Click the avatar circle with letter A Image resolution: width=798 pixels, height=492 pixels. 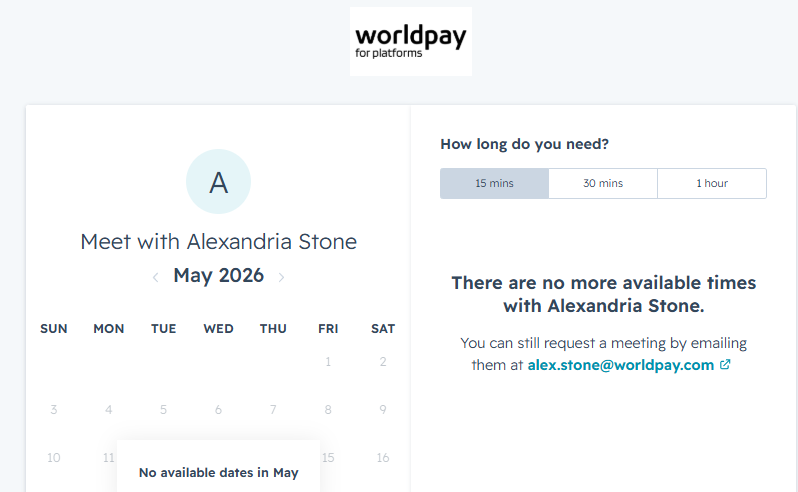[218, 182]
